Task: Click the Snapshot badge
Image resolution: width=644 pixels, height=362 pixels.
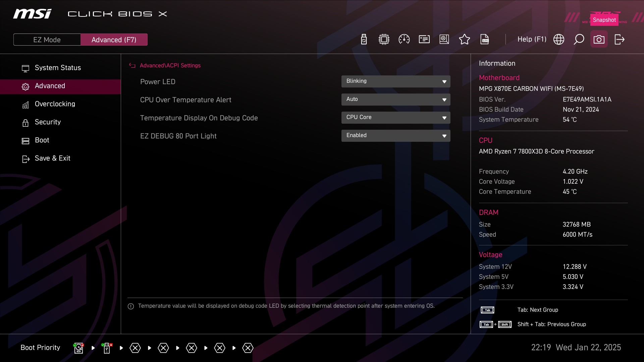Action: click(x=604, y=19)
